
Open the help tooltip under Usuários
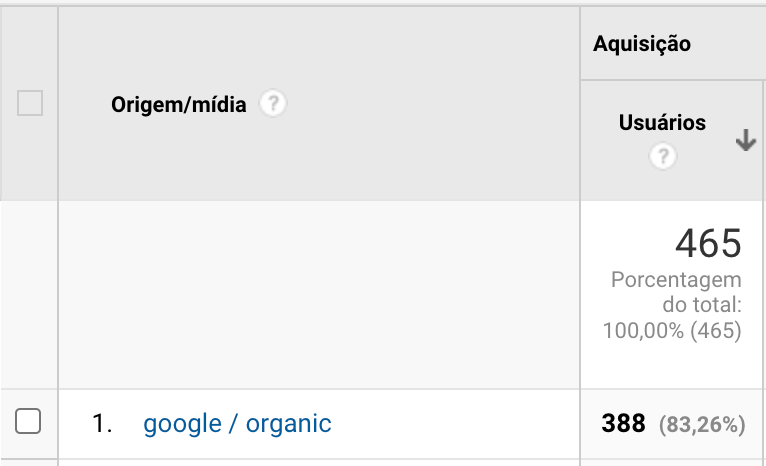coord(662,156)
